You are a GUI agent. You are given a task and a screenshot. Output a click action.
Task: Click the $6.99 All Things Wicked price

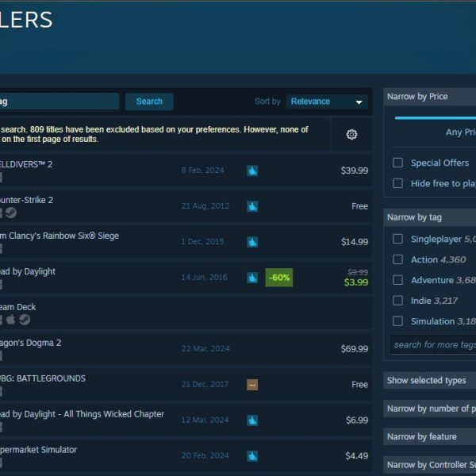pyautogui.click(x=357, y=420)
